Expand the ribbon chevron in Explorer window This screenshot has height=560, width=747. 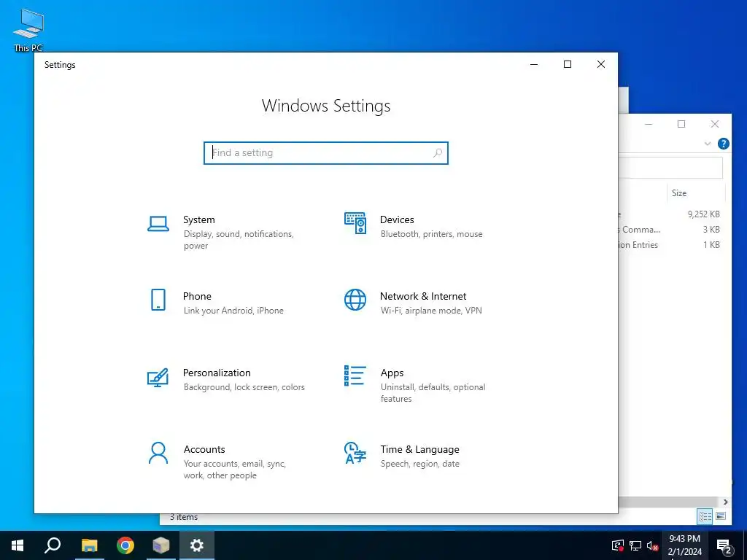click(x=708, y=144)
